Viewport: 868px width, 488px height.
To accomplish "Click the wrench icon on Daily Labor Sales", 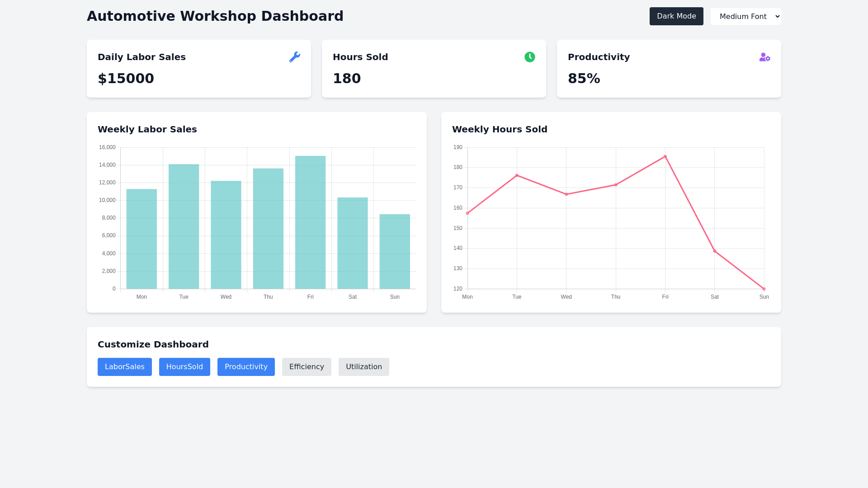I will 294,57.
